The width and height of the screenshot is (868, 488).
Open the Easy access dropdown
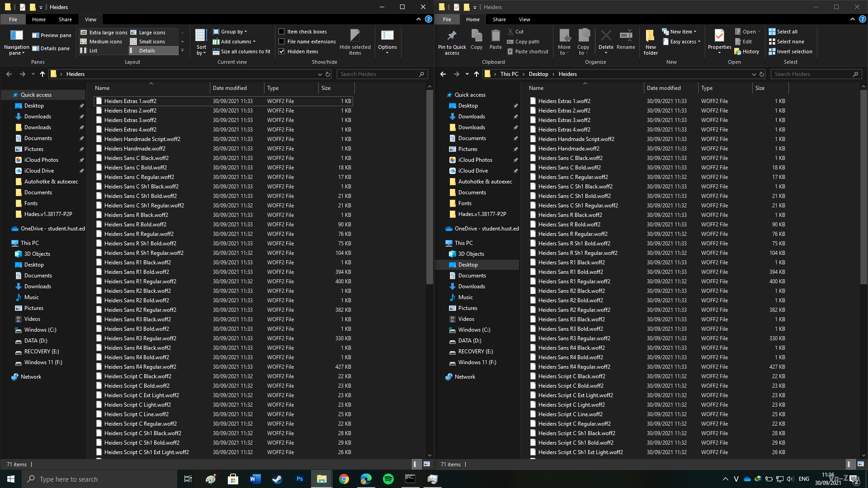point(681,42)
